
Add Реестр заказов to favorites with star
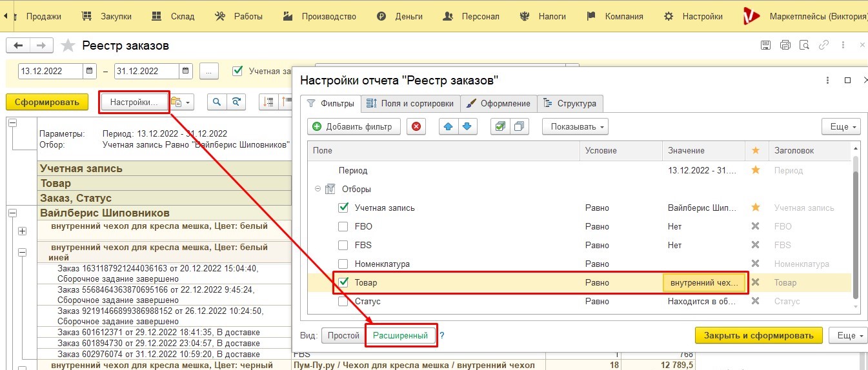tap(67, 45)
